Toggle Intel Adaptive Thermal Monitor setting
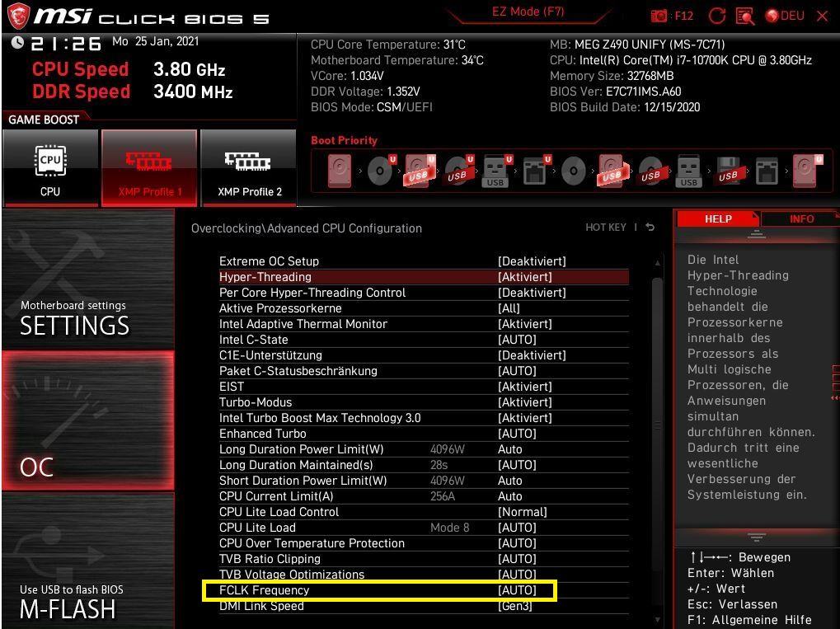Image resolution: width=840 pixels, height=629 pixels. [x=423, y=324]
